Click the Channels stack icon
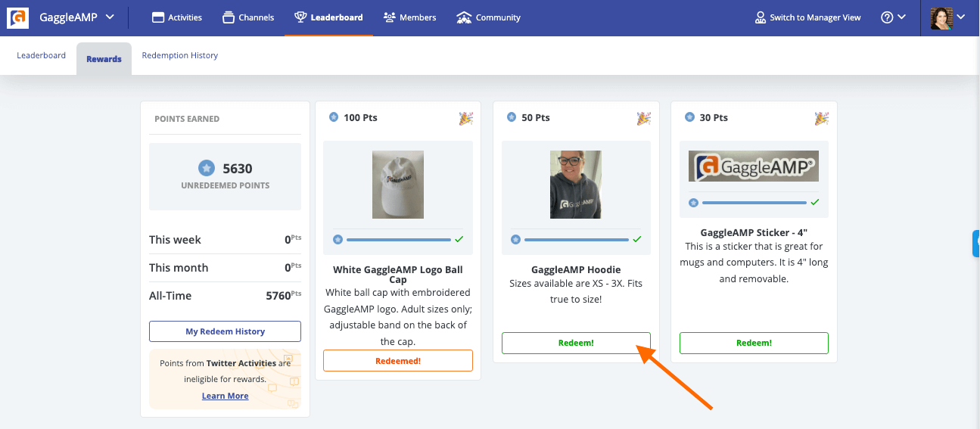The height and width of the screenshot is (429, 980). pos(229,17)
